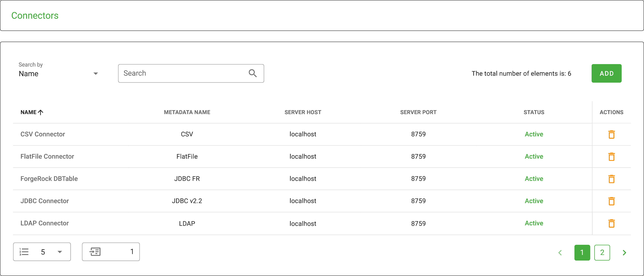644x276 pixels.
Task: Delete the JDBC Connector row
Action: (612, 201)
